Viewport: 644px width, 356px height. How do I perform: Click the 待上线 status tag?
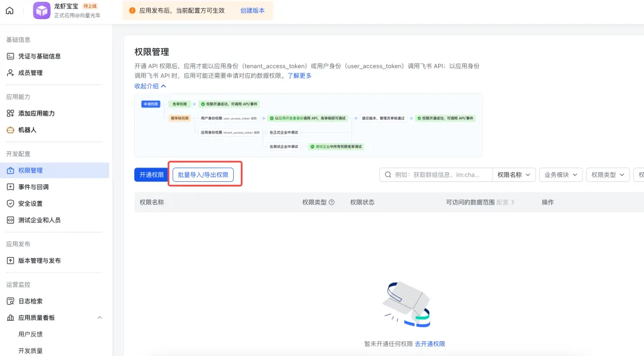90,6
